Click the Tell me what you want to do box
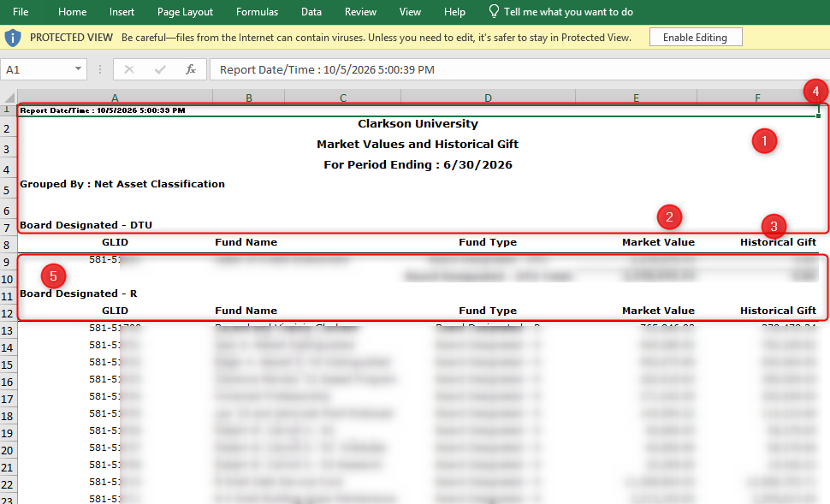830x504 pixels. [561, 12]
